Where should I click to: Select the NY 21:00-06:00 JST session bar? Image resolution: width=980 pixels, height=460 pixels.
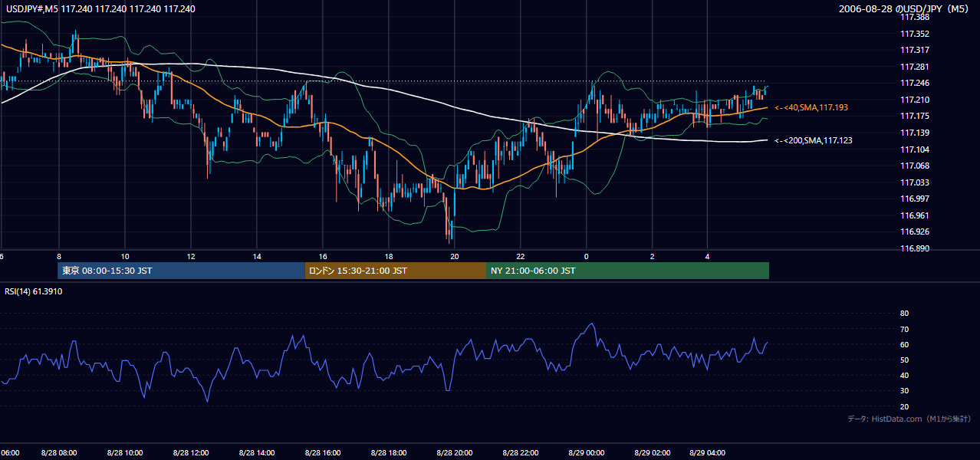pos(627,271)
